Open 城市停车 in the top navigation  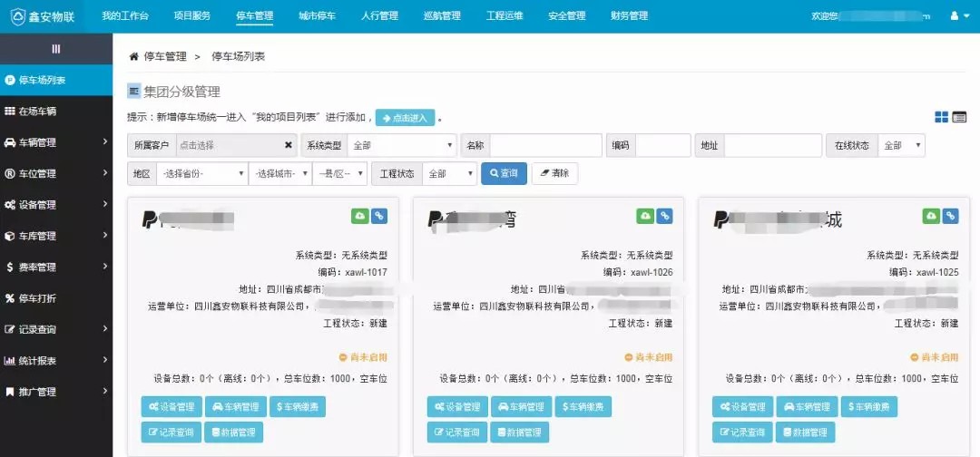317,16
